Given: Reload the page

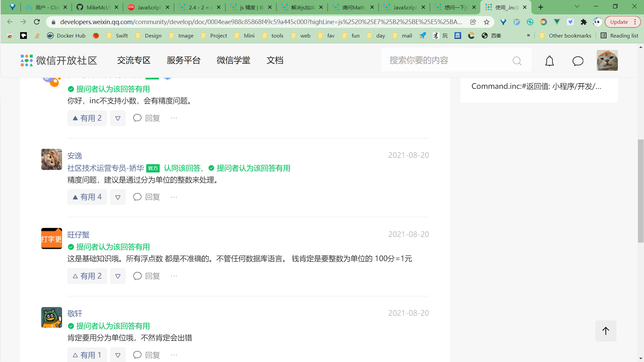Looking at the screenshot, I should coord(37,22).
